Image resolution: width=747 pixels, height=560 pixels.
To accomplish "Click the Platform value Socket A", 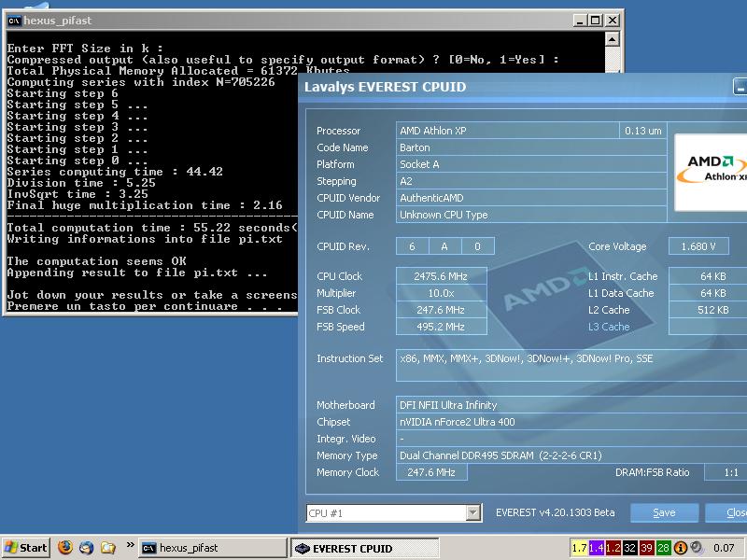I will point(531,164).
